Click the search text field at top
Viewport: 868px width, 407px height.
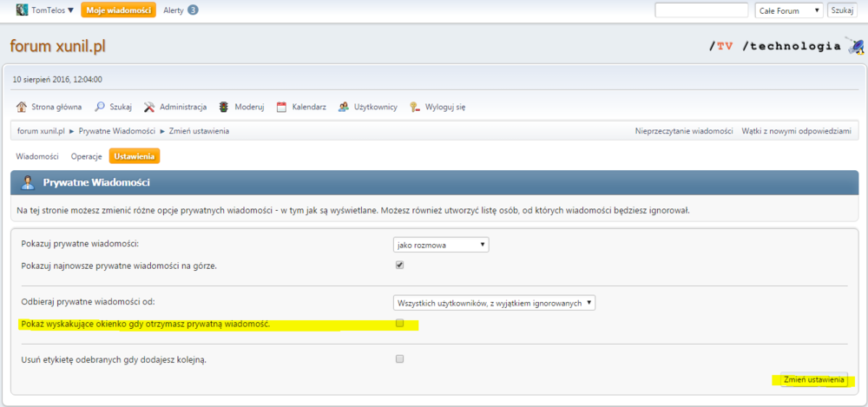[x=701, y=10]
